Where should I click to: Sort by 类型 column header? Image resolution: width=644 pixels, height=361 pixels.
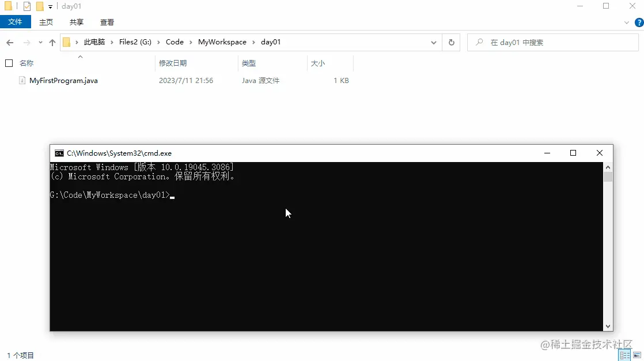point(249,63)
